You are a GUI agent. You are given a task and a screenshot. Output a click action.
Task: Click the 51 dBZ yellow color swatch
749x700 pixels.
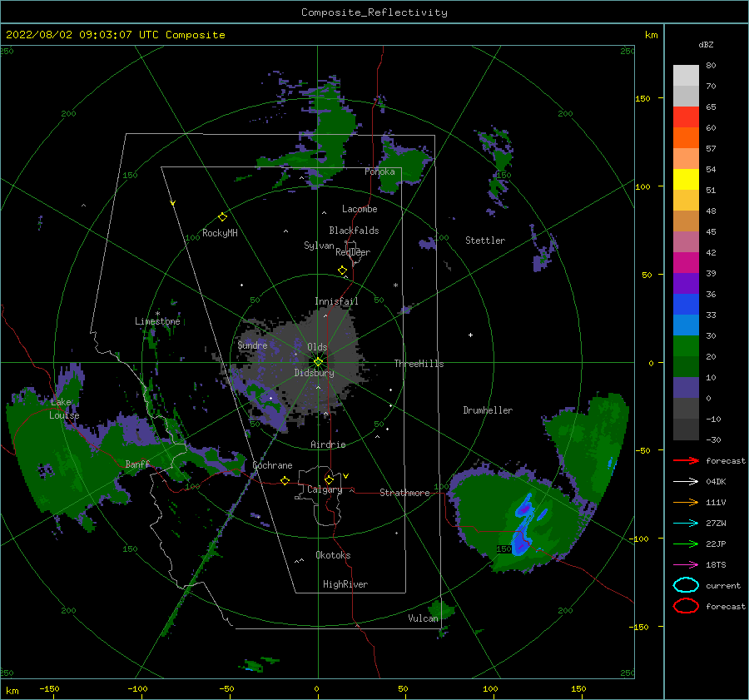tap(686, 179)
